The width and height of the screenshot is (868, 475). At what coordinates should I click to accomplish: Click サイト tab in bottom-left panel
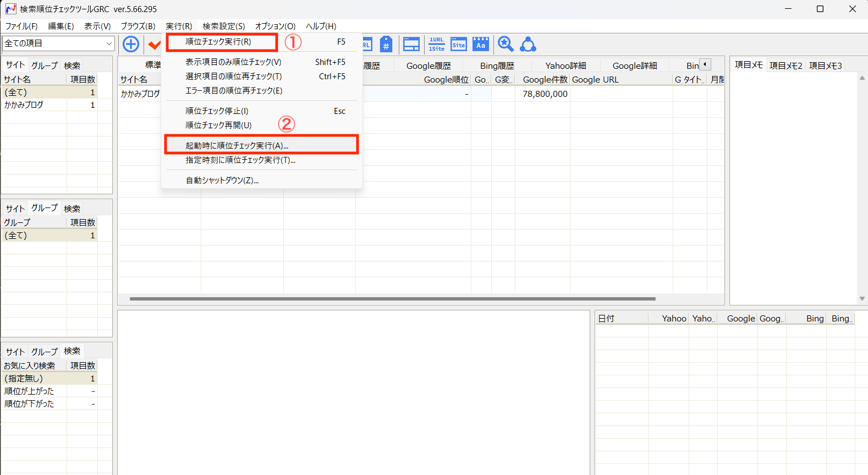click(x=15, y=352)
